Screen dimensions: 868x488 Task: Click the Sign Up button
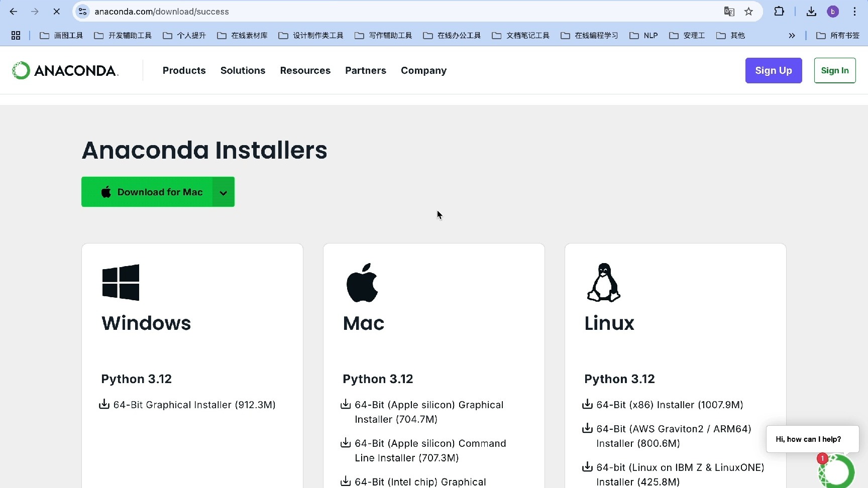pos(773,71)
